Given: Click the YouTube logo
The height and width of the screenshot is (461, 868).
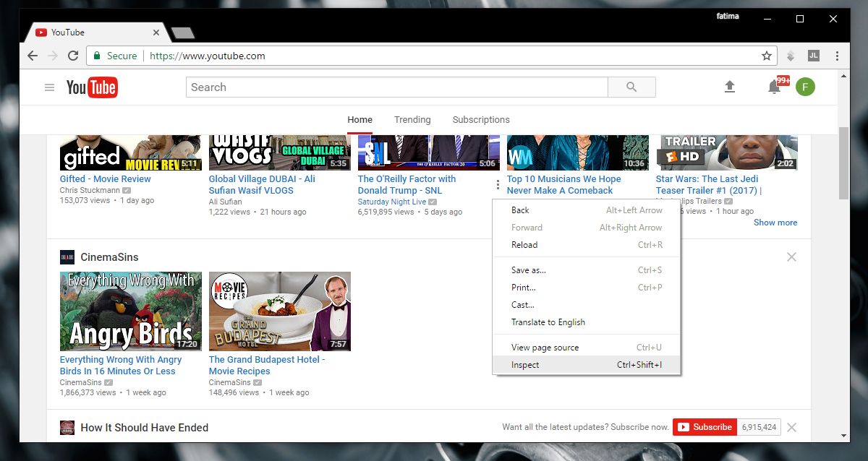Looking at the screenshot, I should point(92,87).
